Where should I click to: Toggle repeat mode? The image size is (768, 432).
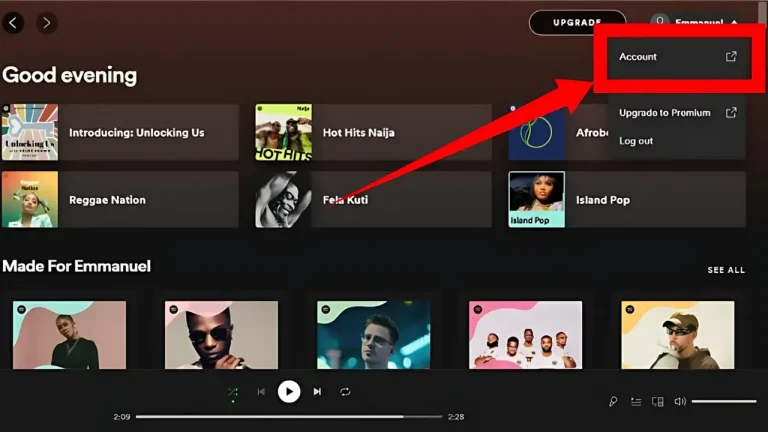coord(345,392)
